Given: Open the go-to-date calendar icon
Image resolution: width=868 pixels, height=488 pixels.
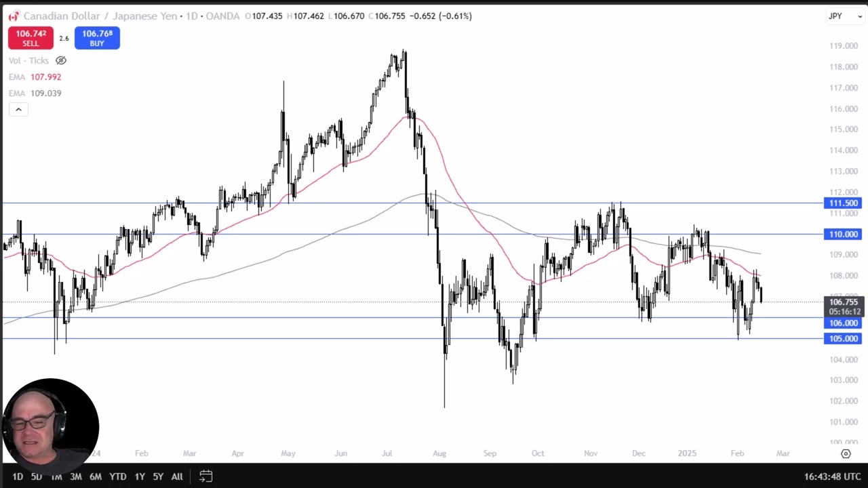Looking at the screenshot, I should pos(206,476).
